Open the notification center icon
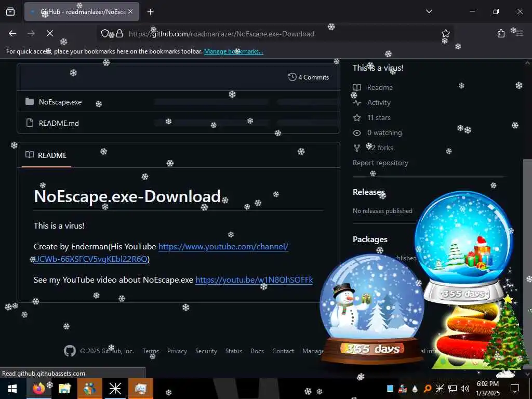The image size is (532, 399). click(x=515, y=389)
